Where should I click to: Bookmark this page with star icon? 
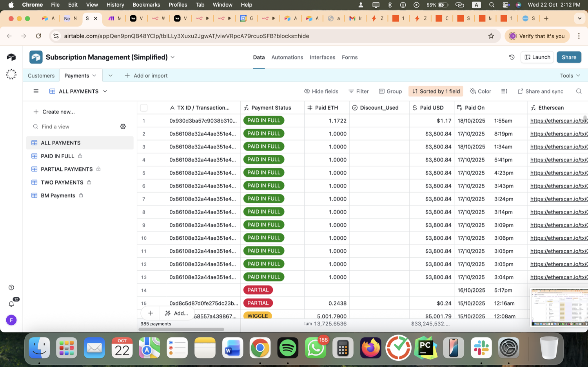491,36
